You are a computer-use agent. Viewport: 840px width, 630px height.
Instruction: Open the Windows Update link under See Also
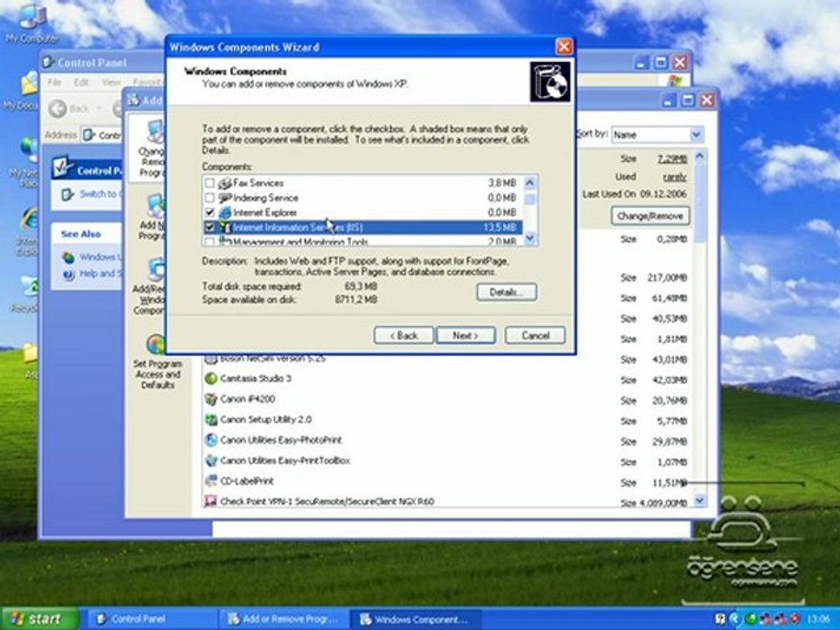[x=100, y=257]
